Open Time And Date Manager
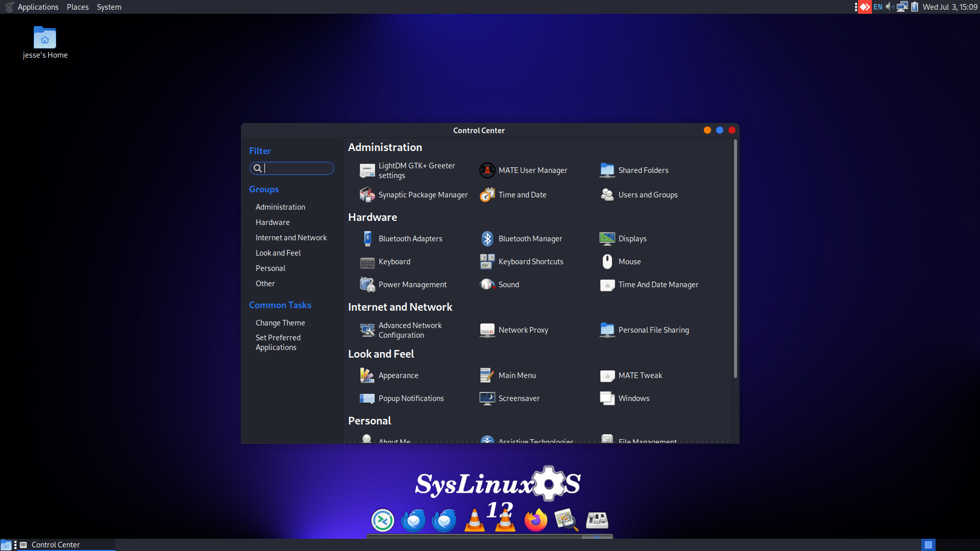The width and height of the screenshot is (980, 551). click(x=649, y=285)
